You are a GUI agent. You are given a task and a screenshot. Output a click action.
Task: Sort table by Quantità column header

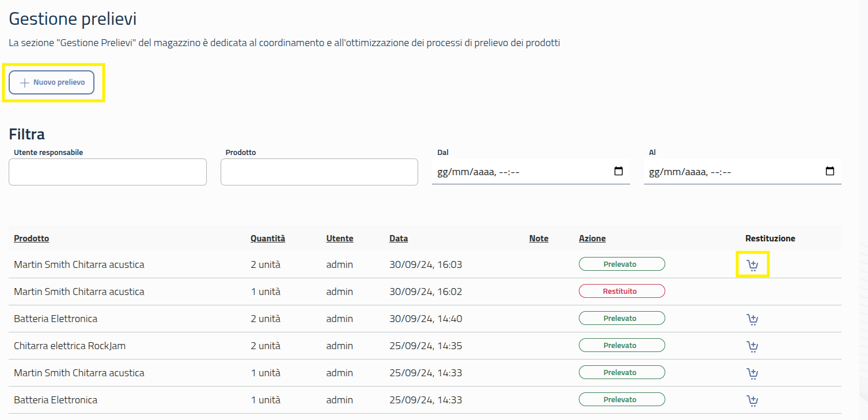[267, 239]
